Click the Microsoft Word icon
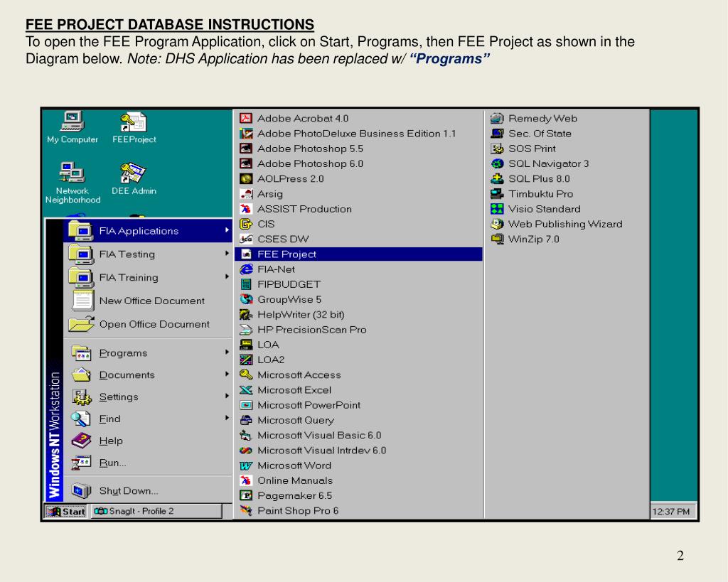 click(245, 465)
